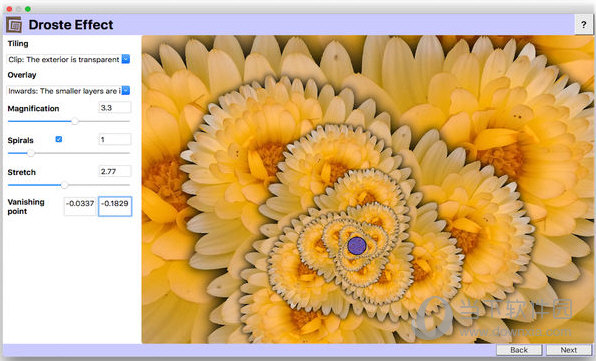Click the purple vanishing point marker in preview
This screenshot has height=361, width=596.
(357, 245)
